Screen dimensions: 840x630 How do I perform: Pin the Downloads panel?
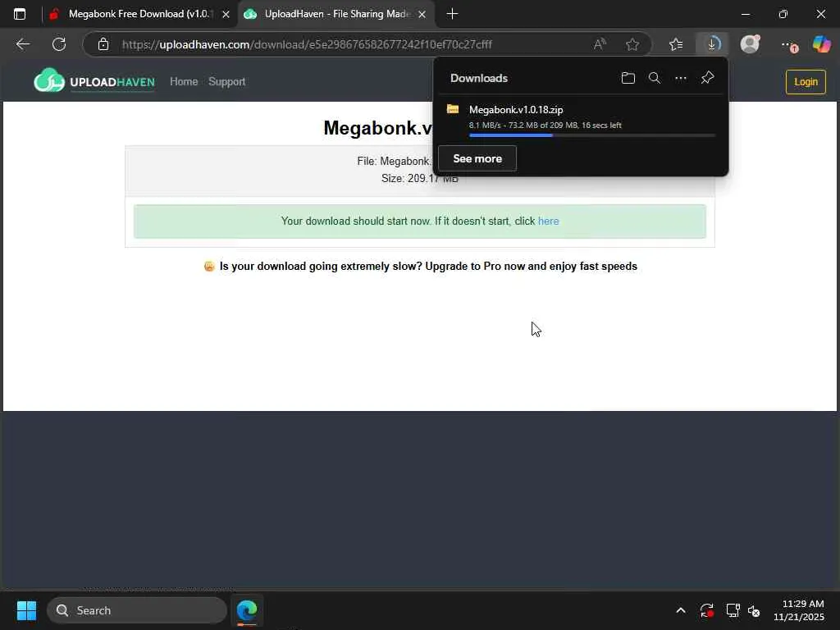click(707, 78)
